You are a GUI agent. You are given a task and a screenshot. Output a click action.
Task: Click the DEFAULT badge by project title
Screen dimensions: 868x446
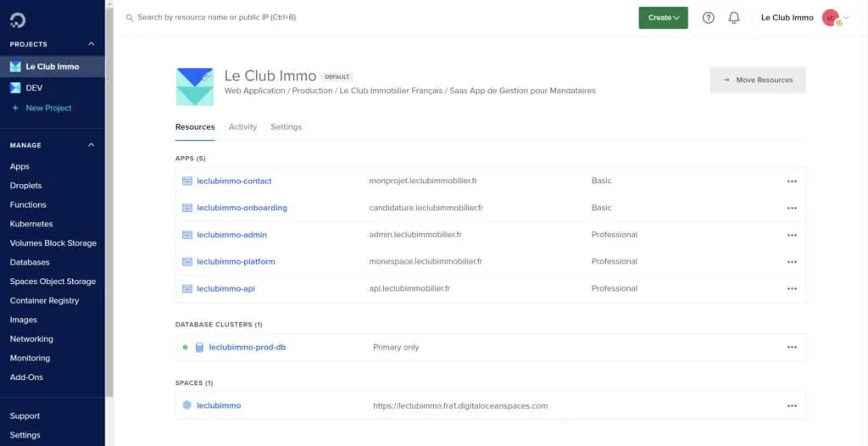coord(337,76)
